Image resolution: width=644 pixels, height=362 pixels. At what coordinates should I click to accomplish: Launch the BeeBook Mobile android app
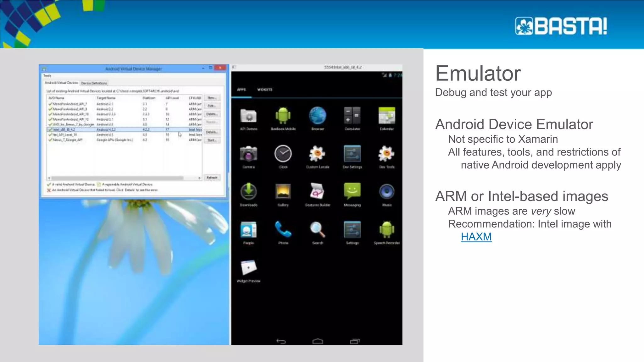tap(283, 119)
